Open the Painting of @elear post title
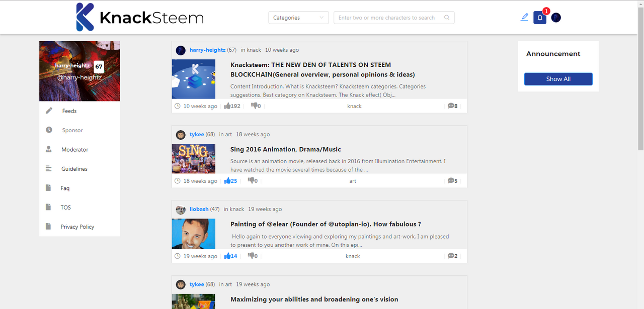The height and width of the screenshot is (309, 644). 326,224
